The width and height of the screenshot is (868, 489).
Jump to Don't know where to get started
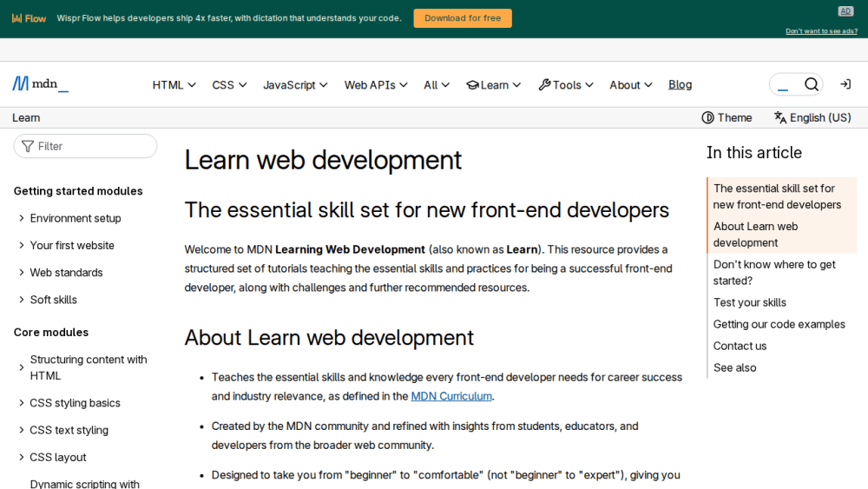coord(774,273)
